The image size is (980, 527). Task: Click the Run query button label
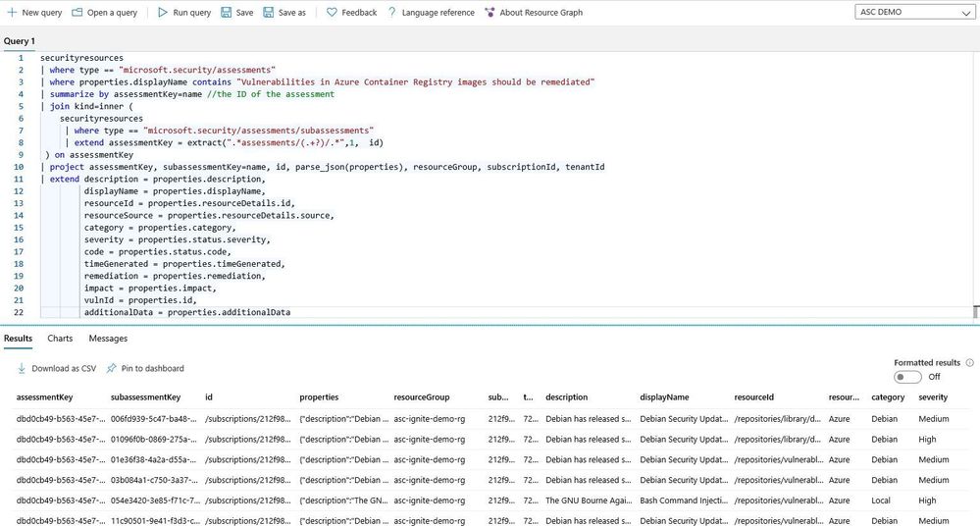[x=192, y=13]
